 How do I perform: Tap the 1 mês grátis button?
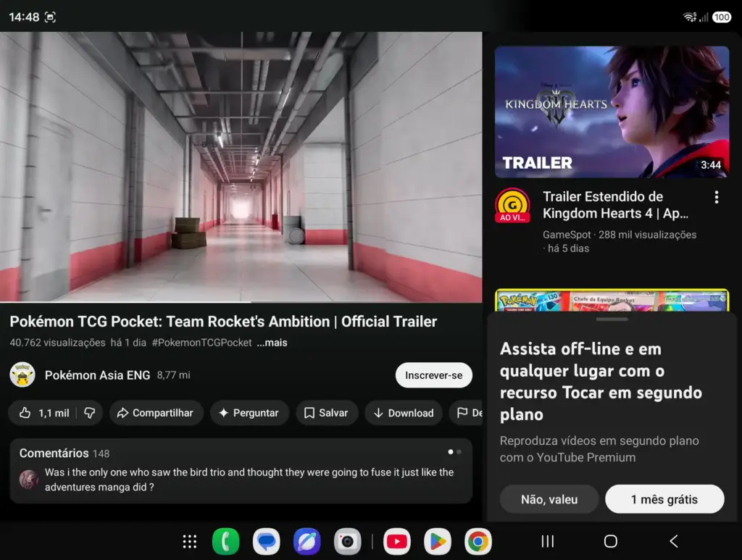(664, 499)
